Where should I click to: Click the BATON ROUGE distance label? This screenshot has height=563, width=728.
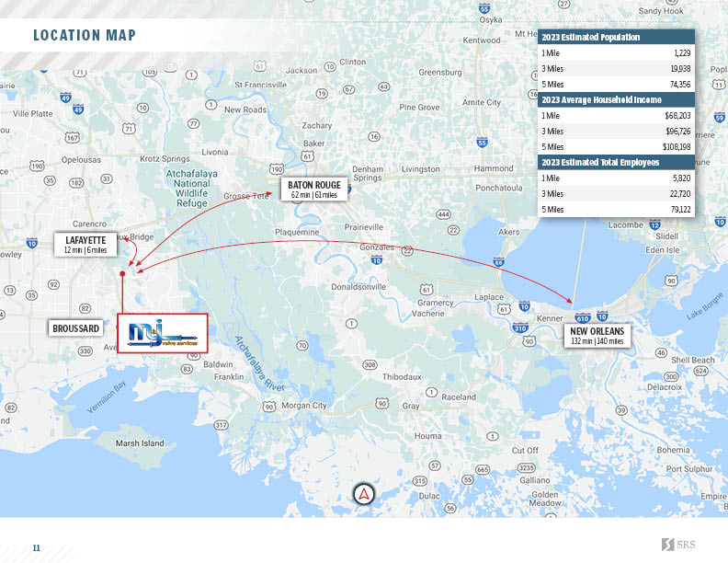click(314, 190)
